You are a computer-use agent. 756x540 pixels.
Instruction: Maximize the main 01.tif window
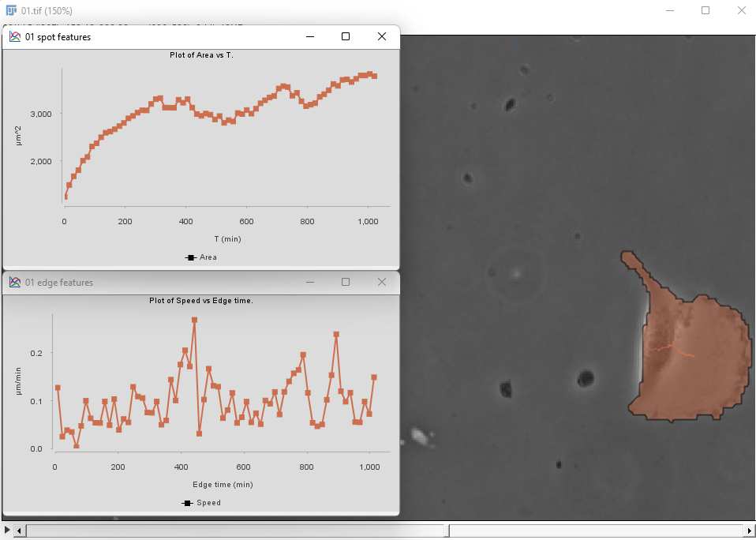(x=705, y=10)
